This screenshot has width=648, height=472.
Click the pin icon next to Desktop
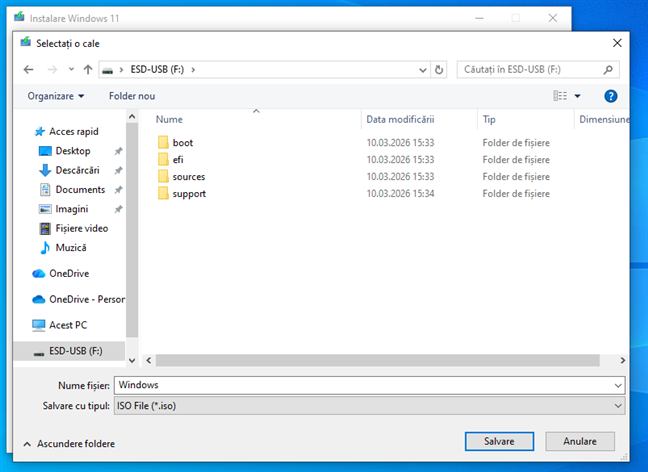click(x=118, y=151)
